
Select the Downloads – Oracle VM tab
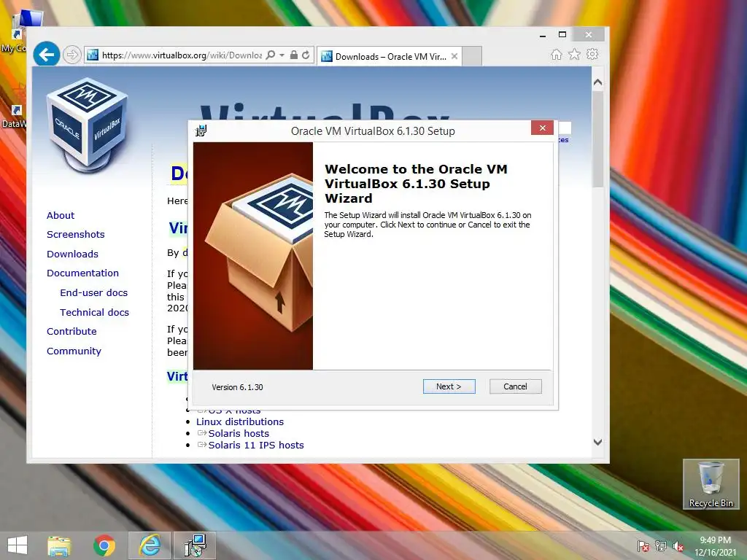point(390,57)
